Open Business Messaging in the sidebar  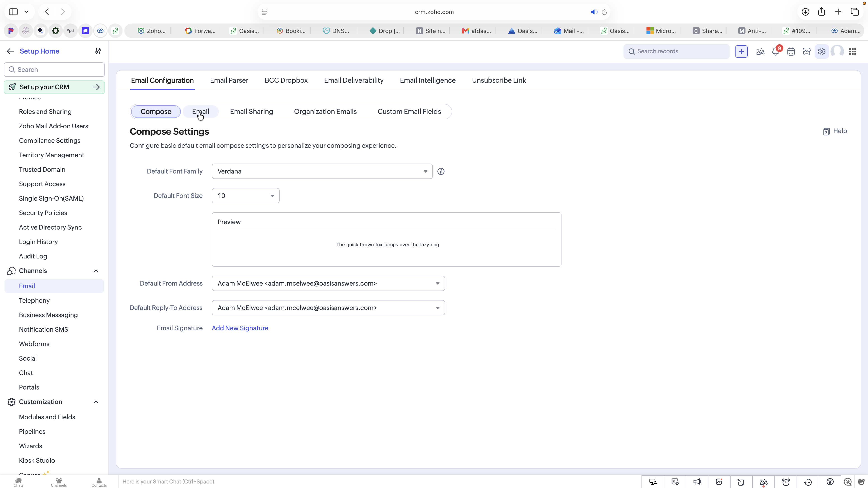click(x=48, y=315)
